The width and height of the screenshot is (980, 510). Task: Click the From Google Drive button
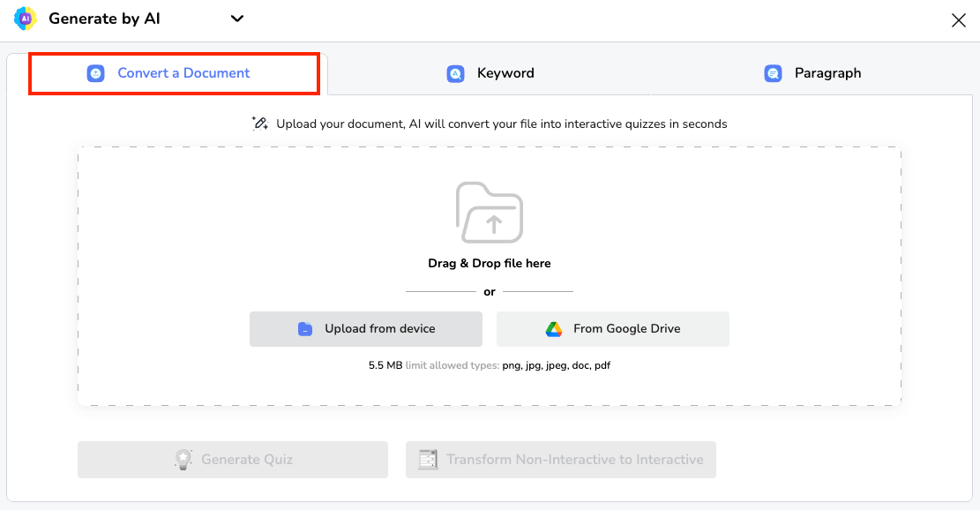point(612,328)
